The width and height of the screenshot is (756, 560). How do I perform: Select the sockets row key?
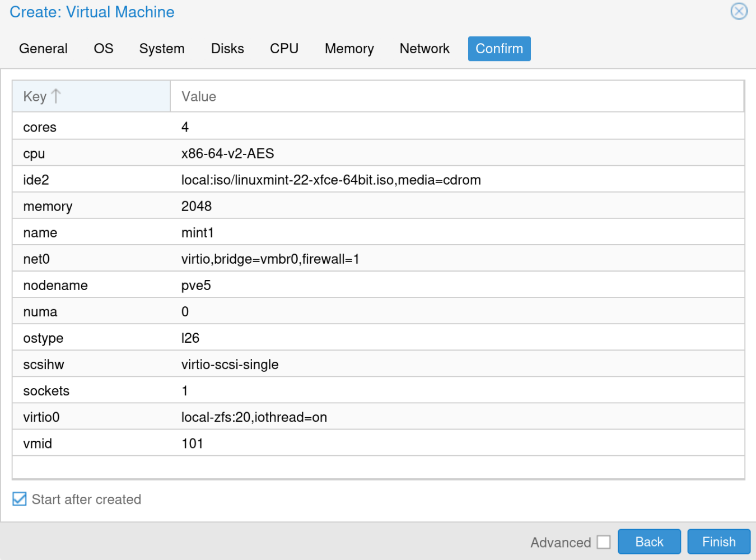point(46,390)
